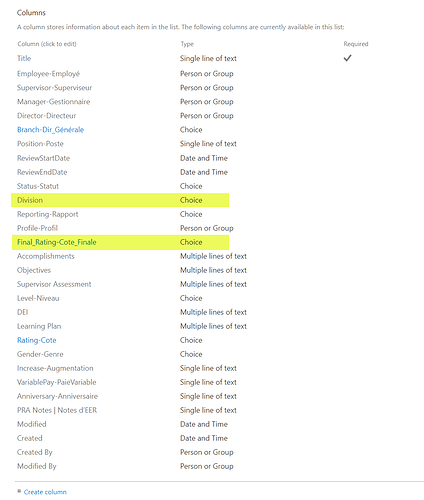
Task: Open the Create column link
Action: [x=45, y=492]
